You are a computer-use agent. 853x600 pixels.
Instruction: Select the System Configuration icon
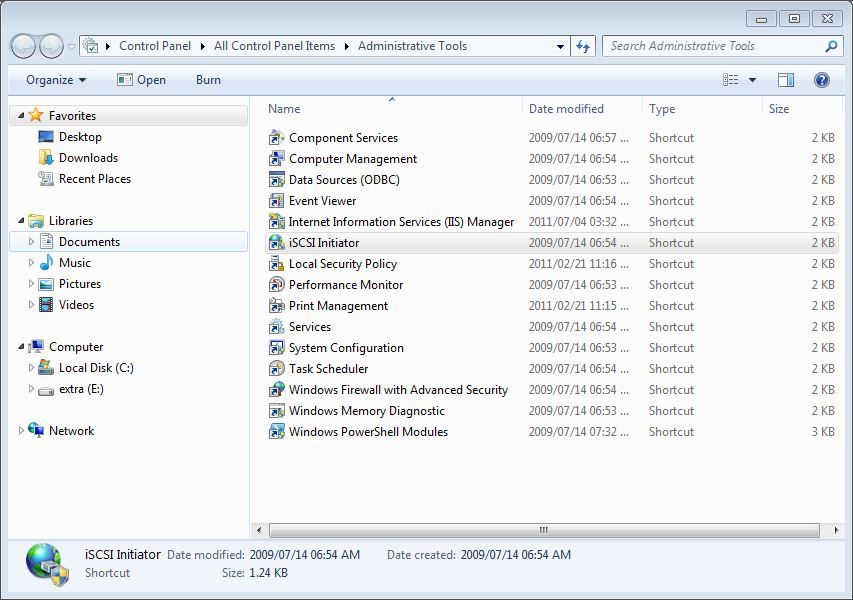coord(276,348)
